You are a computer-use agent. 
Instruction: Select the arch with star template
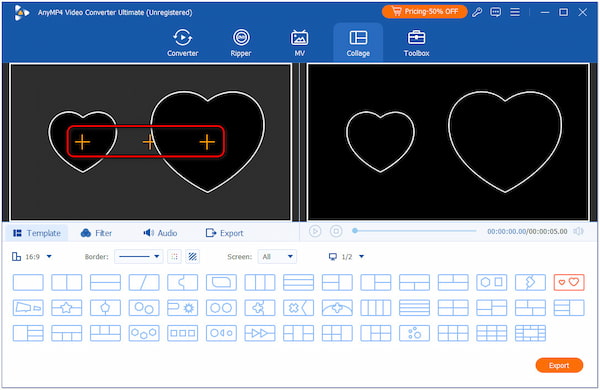coord(337,308)
